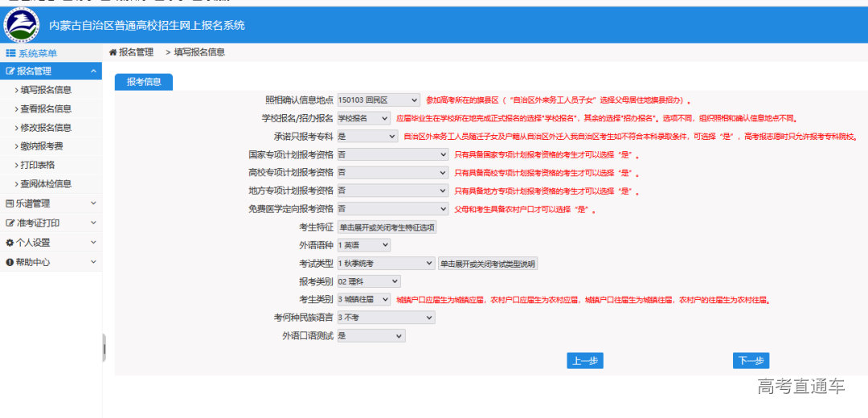868x418 pixels.
Task: Open 照相确认信息地点 dropdown showing 150103 回民区
Action: pos(378,100)
